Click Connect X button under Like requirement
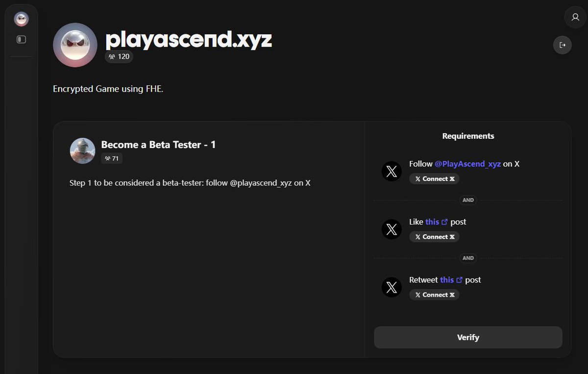The width and height of the screenshot is (588, 374). point(434,237)
